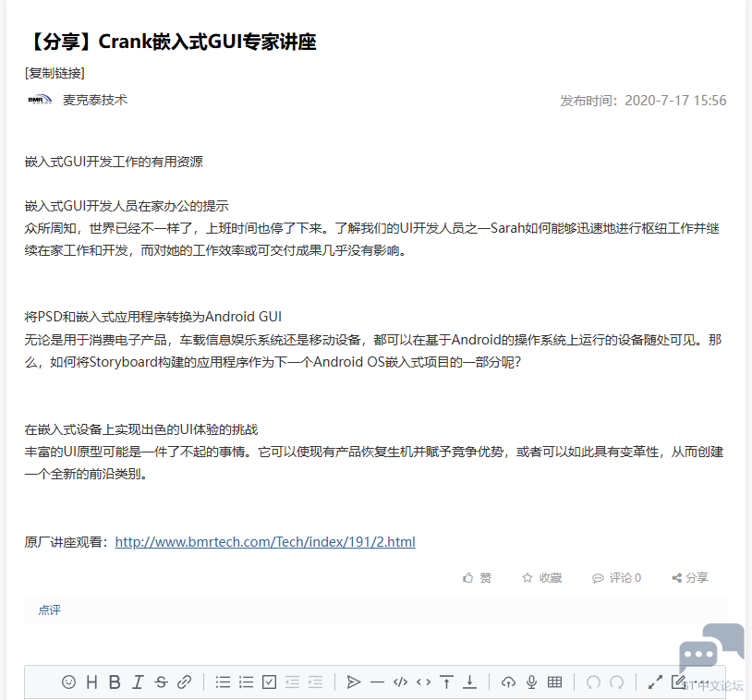Toggle strikethrough formatting in editor
The image size is (752, 700).
pos(161,682)
